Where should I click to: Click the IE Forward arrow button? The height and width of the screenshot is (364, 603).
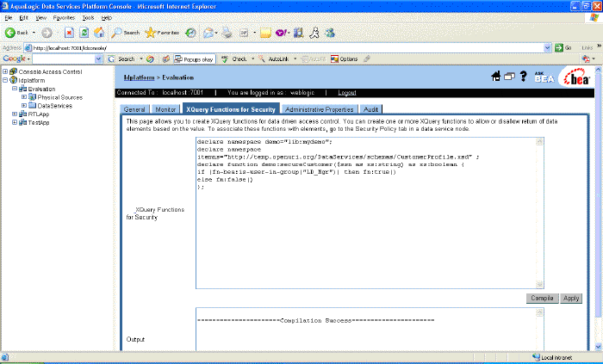tap(47, 33)
